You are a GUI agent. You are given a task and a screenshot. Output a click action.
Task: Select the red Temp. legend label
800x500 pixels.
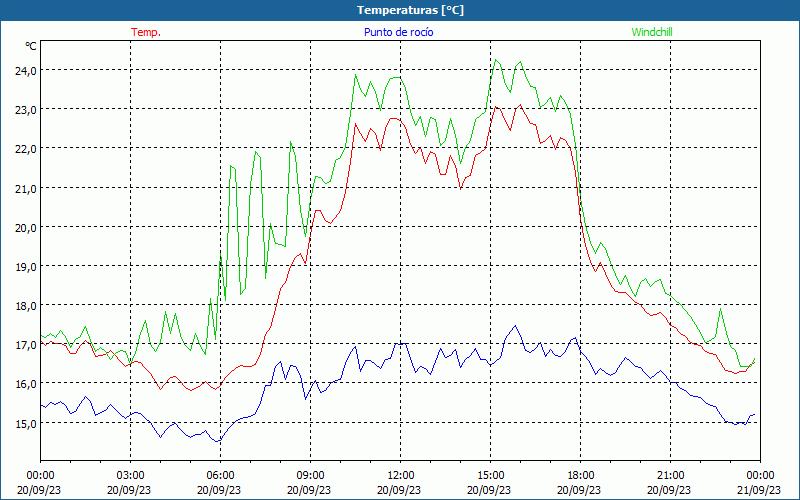coord(146,32)
